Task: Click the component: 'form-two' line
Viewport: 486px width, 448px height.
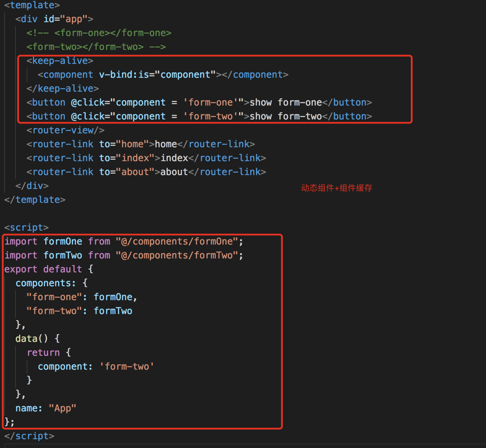Action: click(x=96, y=366)
